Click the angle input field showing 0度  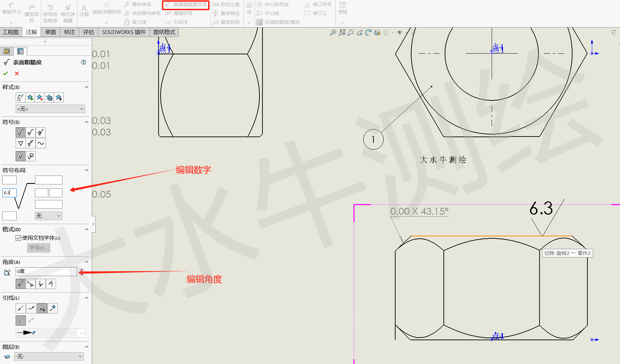[46, 271]
